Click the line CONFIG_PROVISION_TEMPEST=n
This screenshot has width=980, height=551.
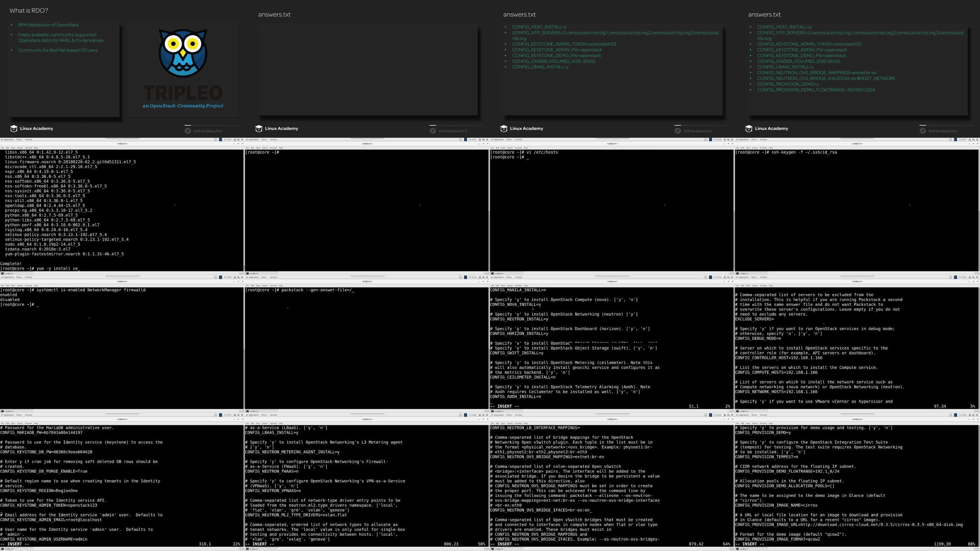767,457
